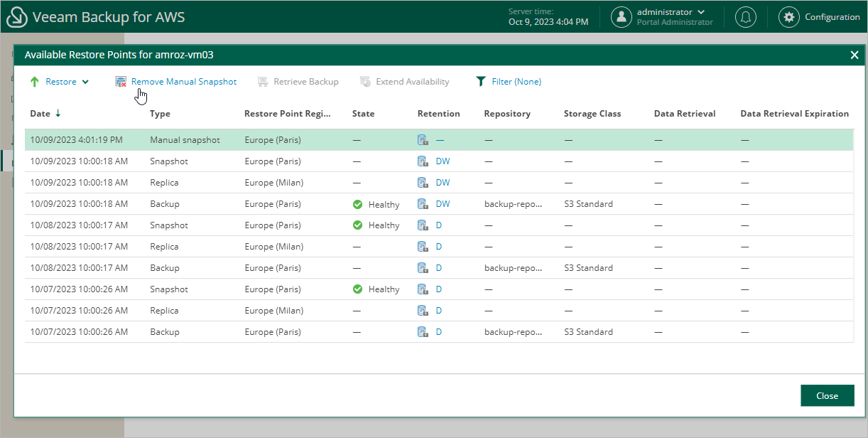Image resolution: width=868 pixels, height=438 pixels.
Task: Click Healthy checkmark in 10/08 Snapshot row
Action: pyautogui.click(x=358, y=225)
